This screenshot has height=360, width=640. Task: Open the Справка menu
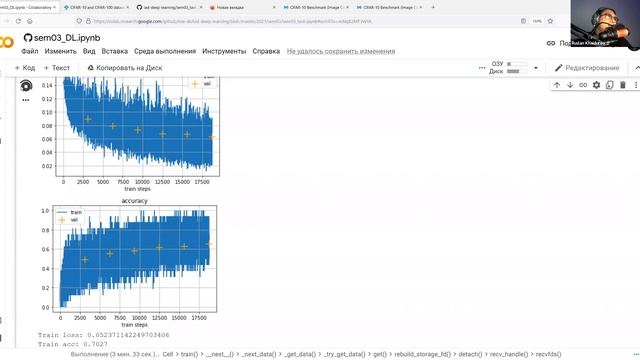tap(266, 51)
